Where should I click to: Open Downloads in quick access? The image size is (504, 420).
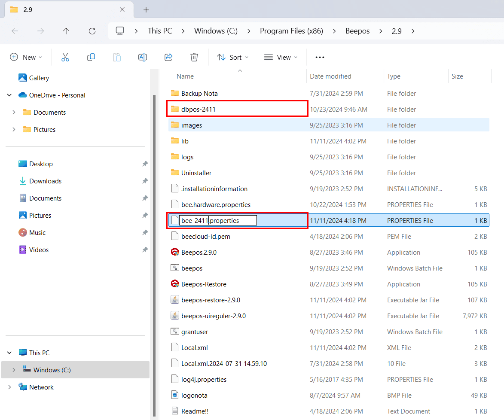(40, 181)
